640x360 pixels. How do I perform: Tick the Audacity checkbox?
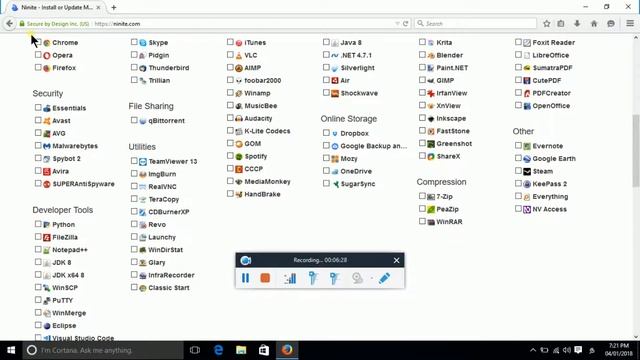click(x=230, y=118)
